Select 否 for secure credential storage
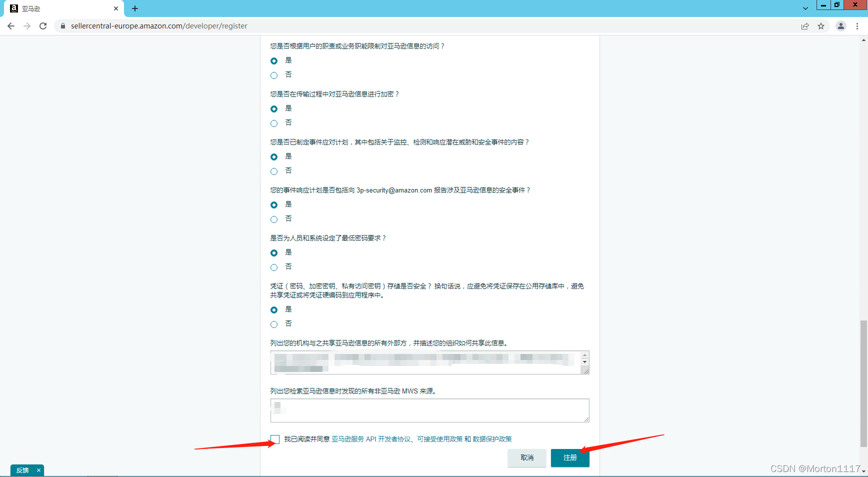Viewport: 868px width, 477px height. point(274,324)
